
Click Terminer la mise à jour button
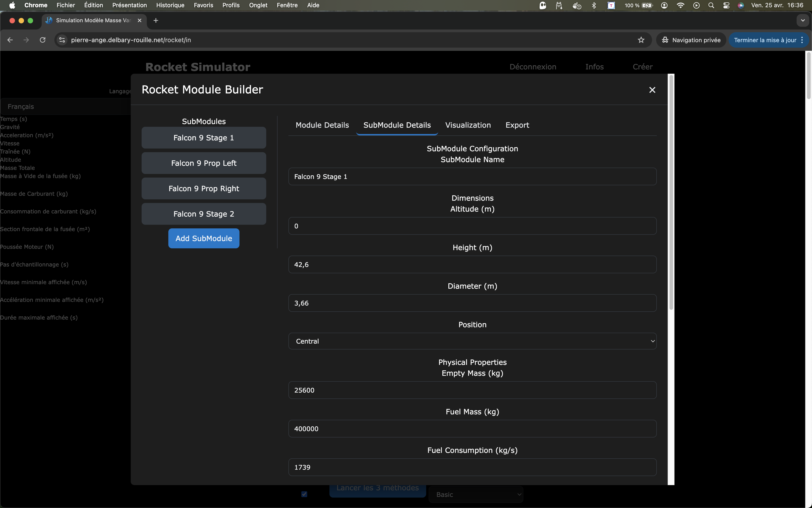pos(765,40)
